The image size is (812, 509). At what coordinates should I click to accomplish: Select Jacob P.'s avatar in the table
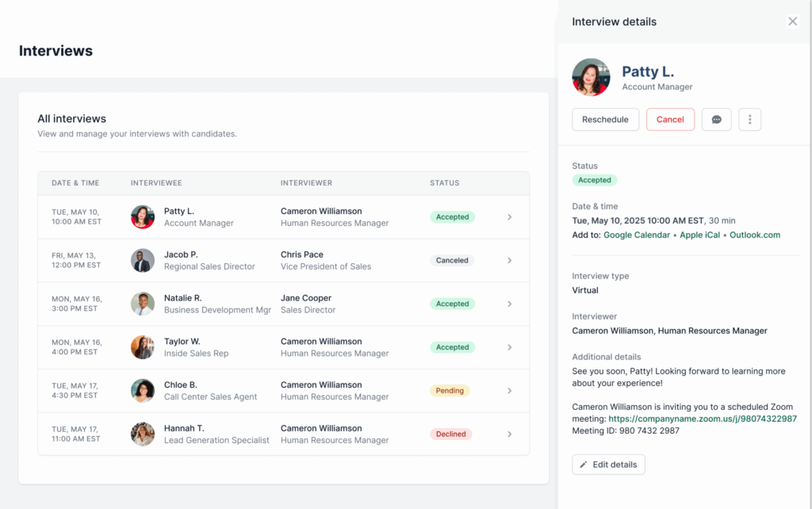coord(142,260)
